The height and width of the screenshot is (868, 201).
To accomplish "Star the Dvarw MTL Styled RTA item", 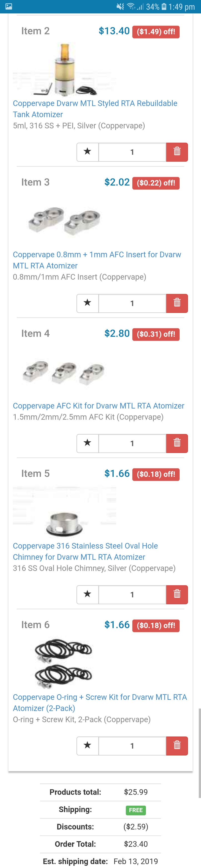I will (88, 152).
